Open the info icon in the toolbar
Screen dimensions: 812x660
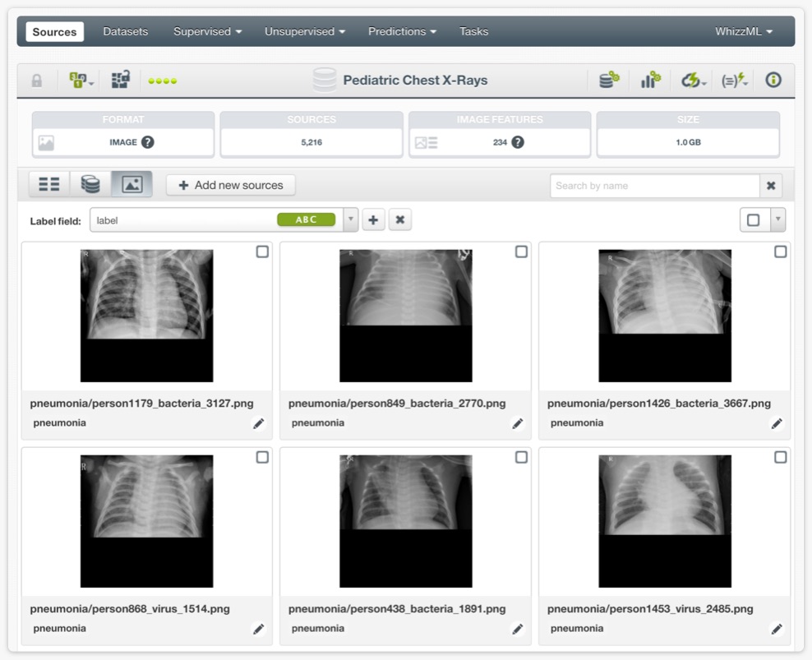pyautogui.click(x=773, y=81)
